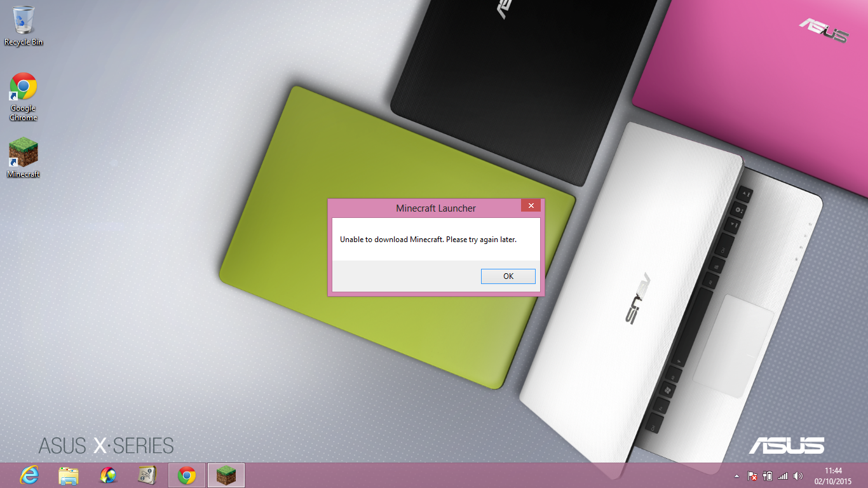Open Internet Explorer from the taskbar
Image resolution: width=868 pixels, height=488 pixels.
click(x=30, y=475)
